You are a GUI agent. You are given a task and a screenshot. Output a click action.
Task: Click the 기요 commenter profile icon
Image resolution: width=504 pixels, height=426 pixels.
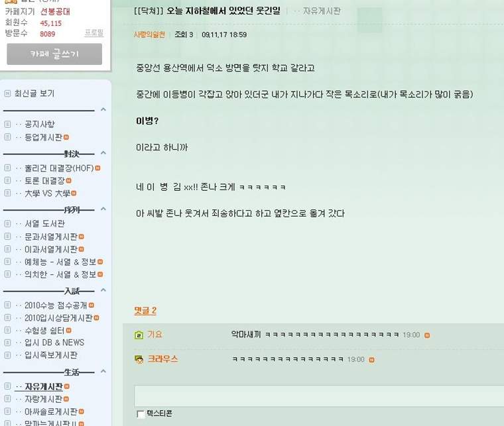(x=139, y=335)
